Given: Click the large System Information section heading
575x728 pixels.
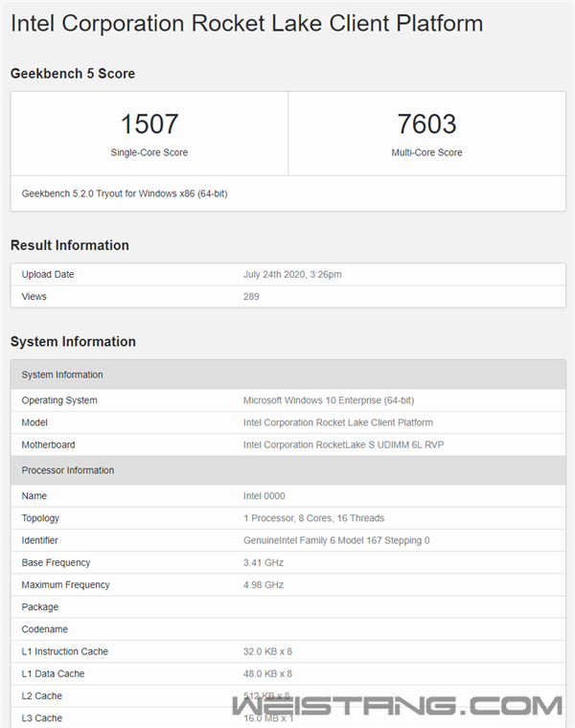Looking at the screenshot, I should click(73, 342).
